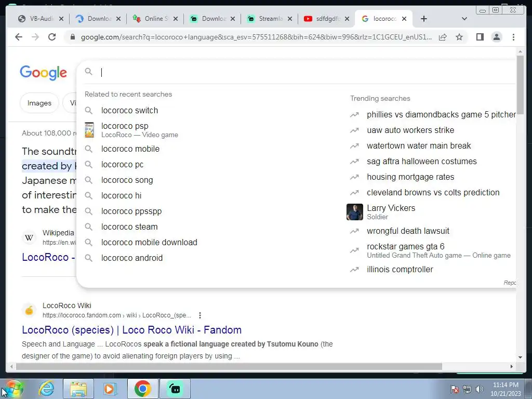Open options for LocoRoco Wiki result

200,315
